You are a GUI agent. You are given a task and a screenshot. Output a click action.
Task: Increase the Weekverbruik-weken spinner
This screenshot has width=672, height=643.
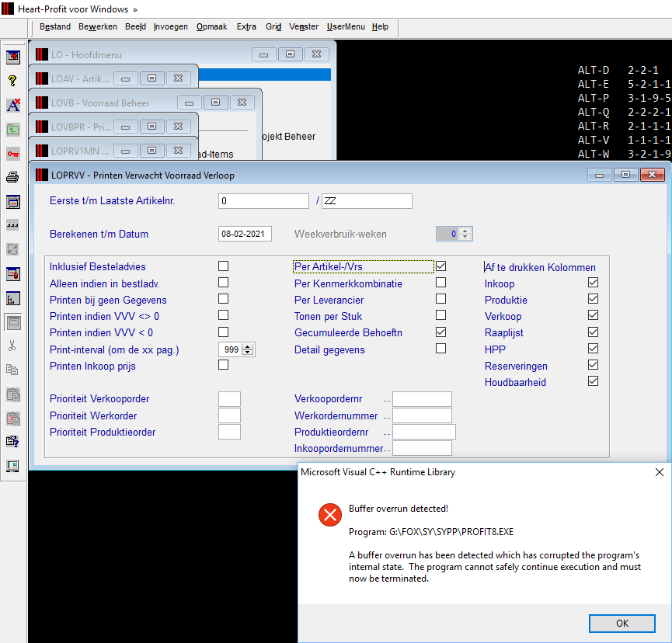[x=465, y=231]
